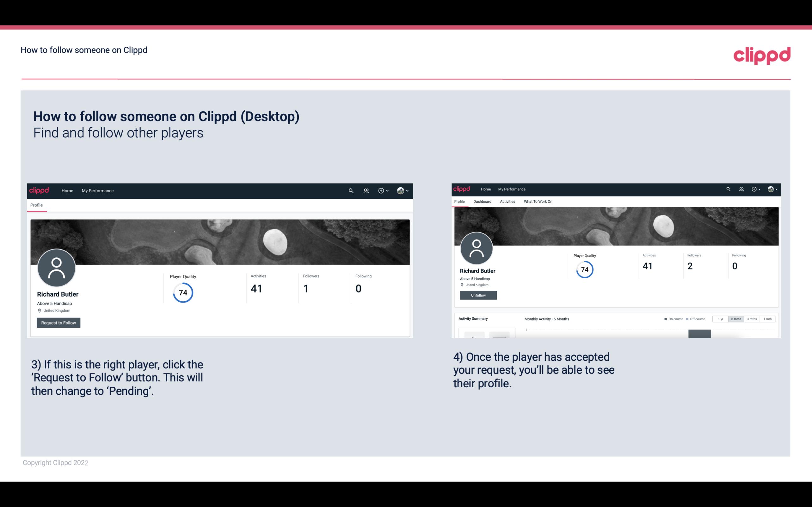Toggle the 6 months activity view
This screenshot has width=812, height=507.
tap(735, 318)
